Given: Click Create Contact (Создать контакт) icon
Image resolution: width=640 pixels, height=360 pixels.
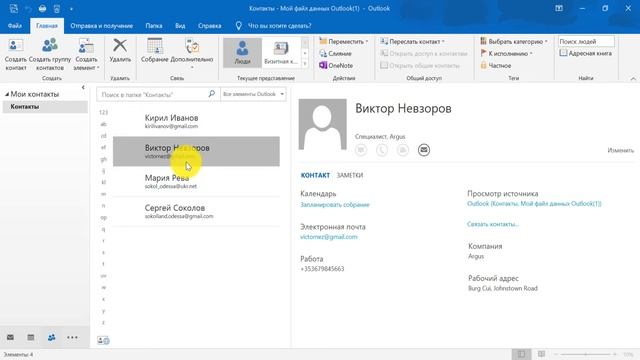Looking at the screenshot, I should pyautogui.click(x=16, y=53).
